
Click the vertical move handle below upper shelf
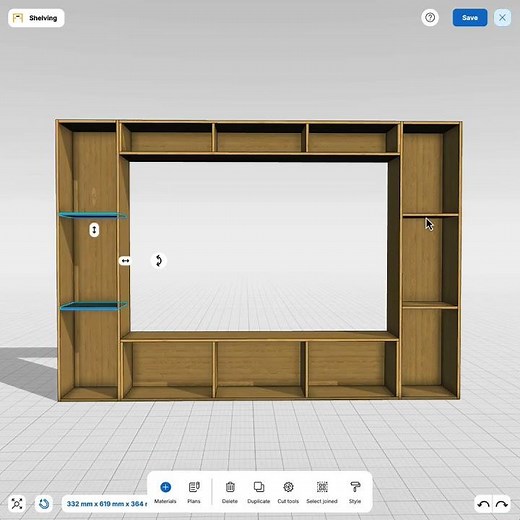click(94, 230)
